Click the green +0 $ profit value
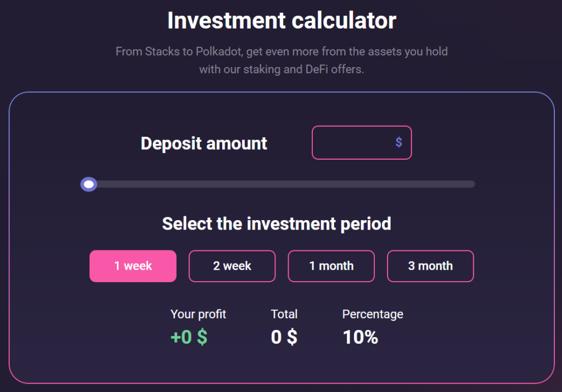Screen dimensions: 562x392 189,337
